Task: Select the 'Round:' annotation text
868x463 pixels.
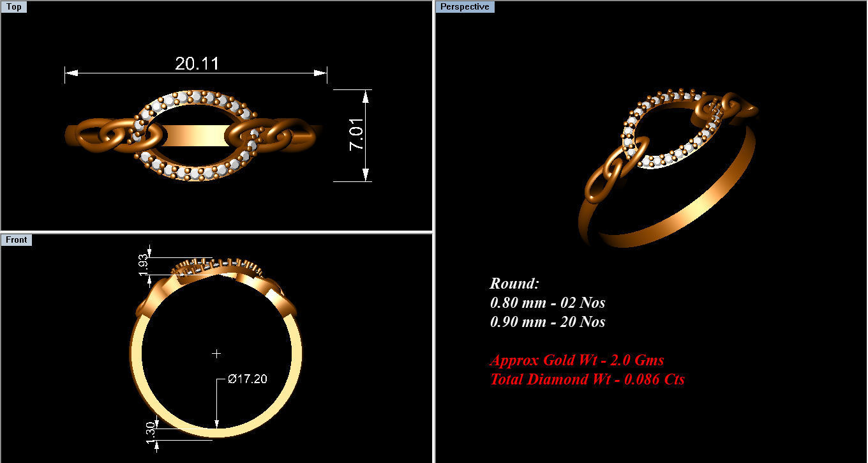Action: (x=514, y=284)
